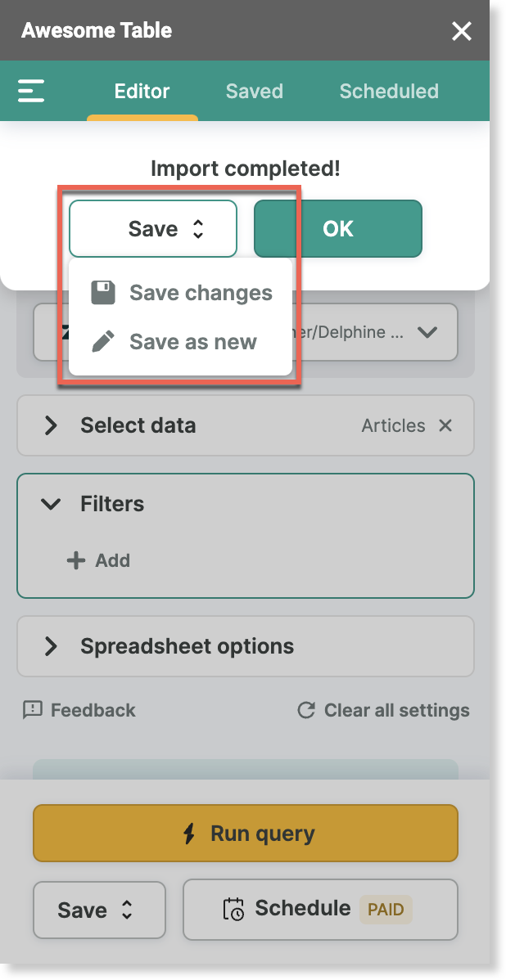
Task: Click the Feedback speech bubble icon
Action: 33,710
